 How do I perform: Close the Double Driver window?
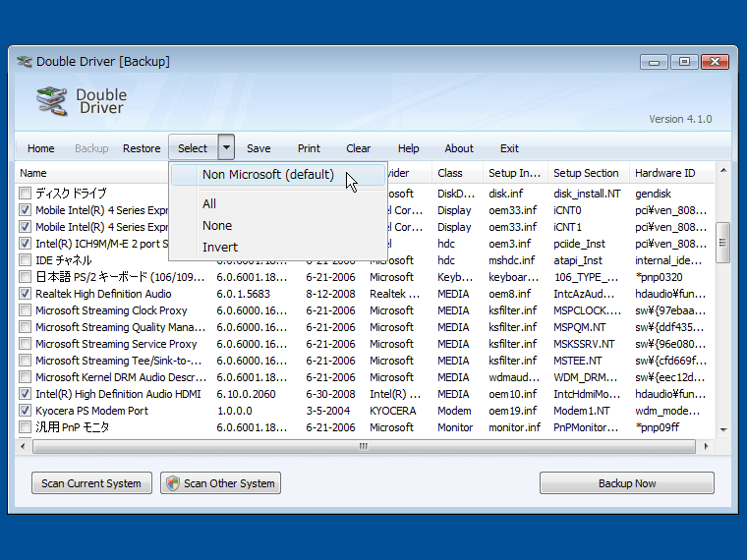point(715,62)
